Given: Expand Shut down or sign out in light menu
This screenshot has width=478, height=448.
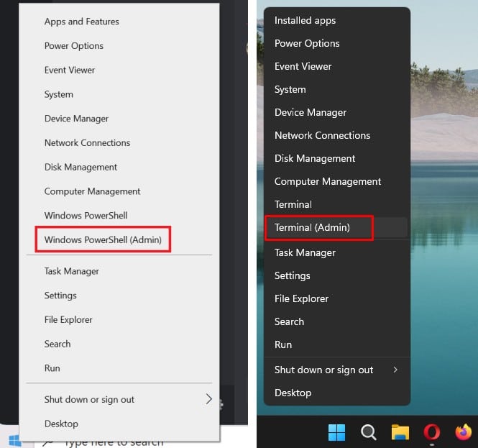Looking at the screenshot, I should [119, 399].
